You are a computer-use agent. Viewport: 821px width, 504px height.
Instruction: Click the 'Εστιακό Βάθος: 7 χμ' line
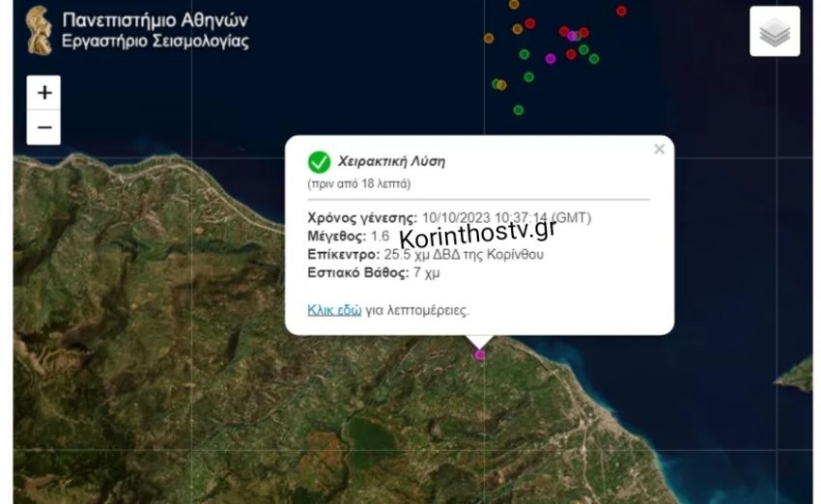point(374,272)
